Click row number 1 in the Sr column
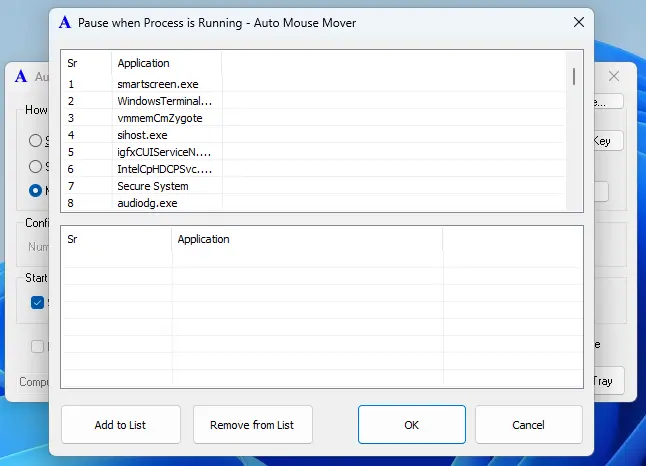The width and height of the screenshot is (646, 466). tap(71, 84)
